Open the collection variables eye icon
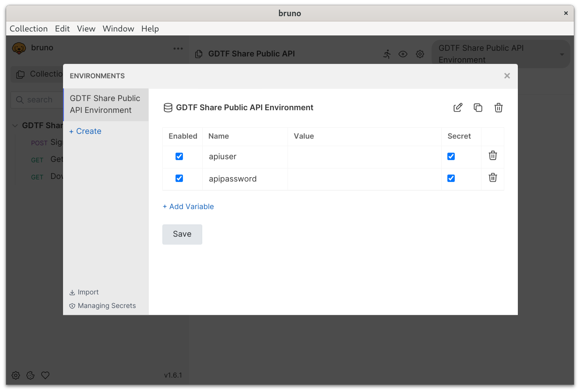 point(403,54)
